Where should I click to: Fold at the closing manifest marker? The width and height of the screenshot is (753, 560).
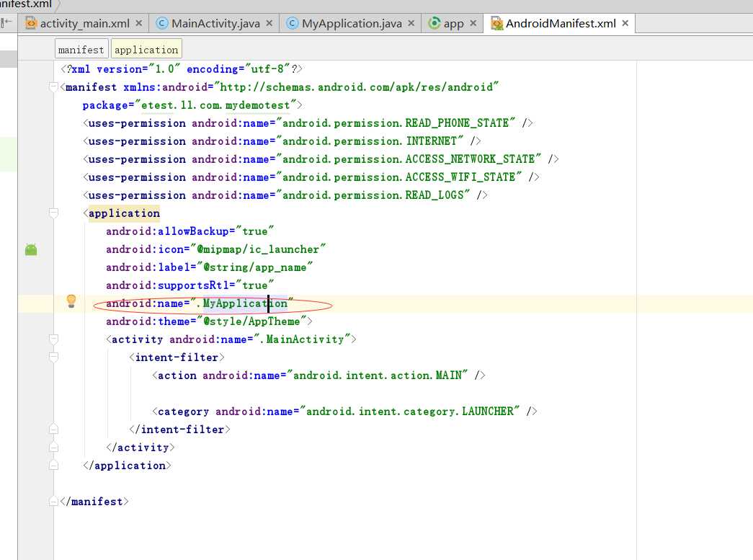(x=54, y=502)
